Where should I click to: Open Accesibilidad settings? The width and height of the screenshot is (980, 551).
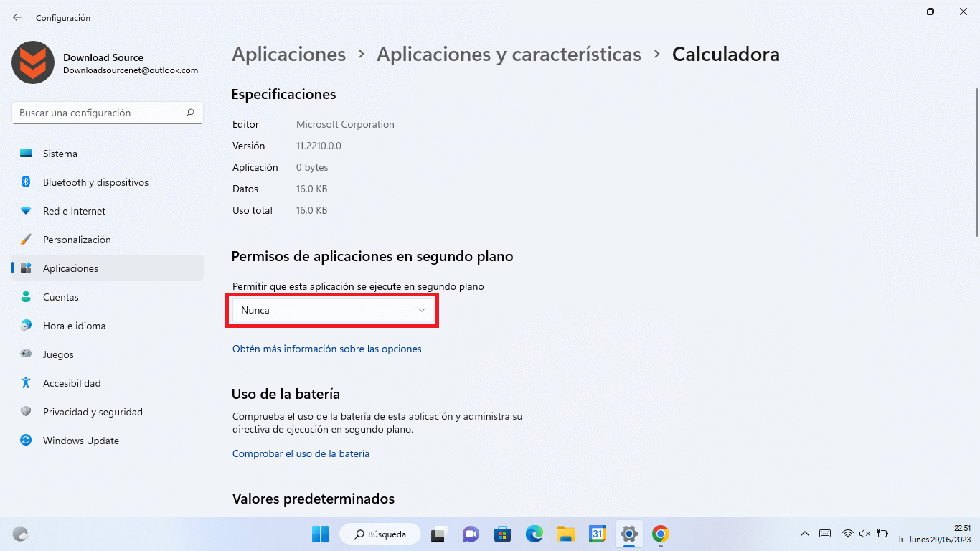click(x=108, y=383)
